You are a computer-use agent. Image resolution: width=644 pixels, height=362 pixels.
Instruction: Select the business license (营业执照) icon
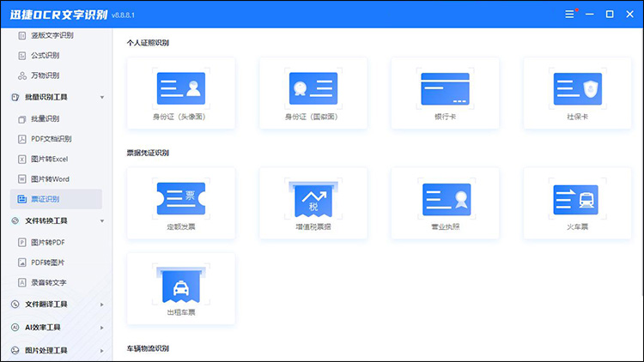[447, 200]
